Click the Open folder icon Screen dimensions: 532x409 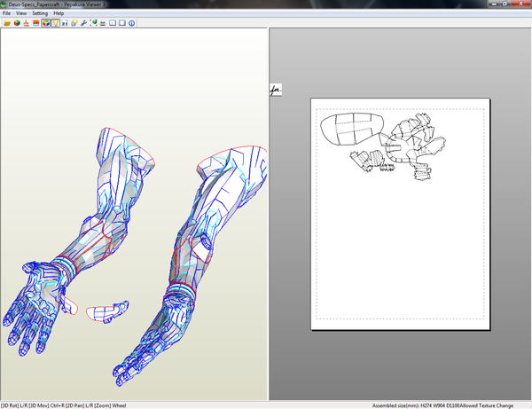point(7,23)
